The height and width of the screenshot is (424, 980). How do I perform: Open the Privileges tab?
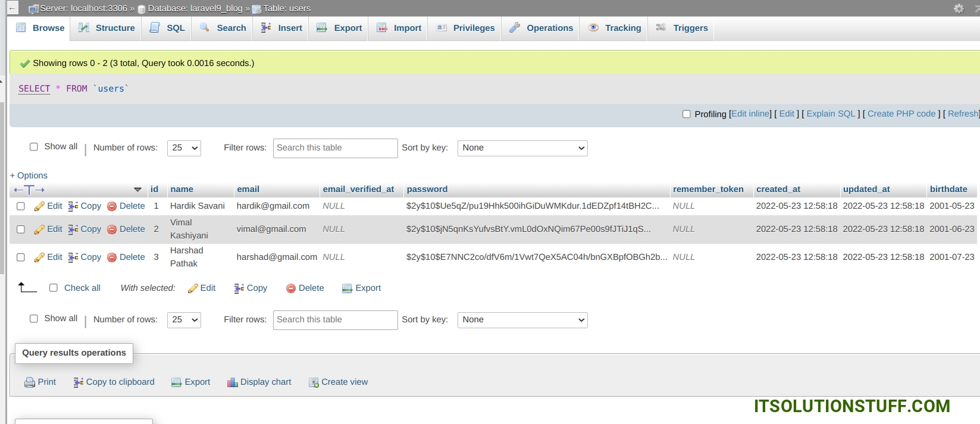coord(466,28)
